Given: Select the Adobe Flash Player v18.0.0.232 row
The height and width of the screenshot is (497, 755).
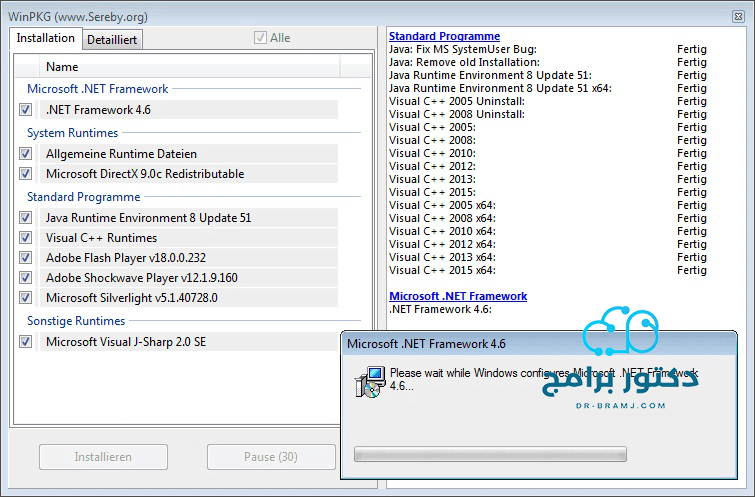Looking at the screenshot, I should (189, 258).
